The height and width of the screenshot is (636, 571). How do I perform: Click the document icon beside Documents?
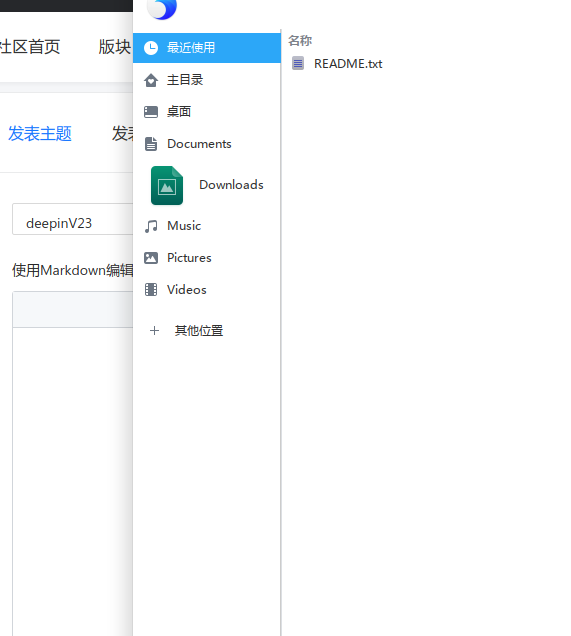coord(151,144)
